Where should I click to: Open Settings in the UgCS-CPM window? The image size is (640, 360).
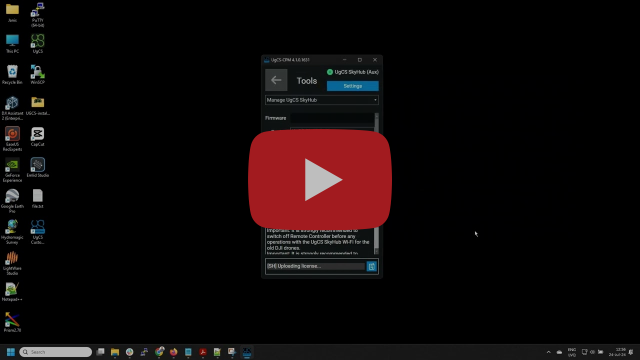click(x=353, y=86)
